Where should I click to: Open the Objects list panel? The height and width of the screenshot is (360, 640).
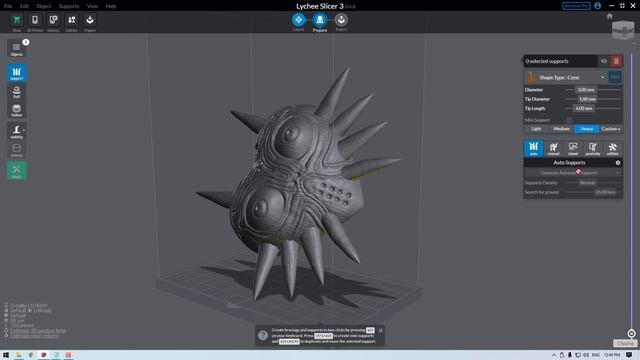[x=16, y=49]
